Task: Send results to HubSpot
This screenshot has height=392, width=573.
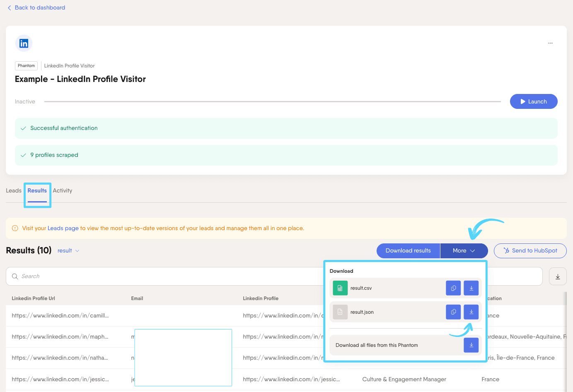Action: pos(530,250)
